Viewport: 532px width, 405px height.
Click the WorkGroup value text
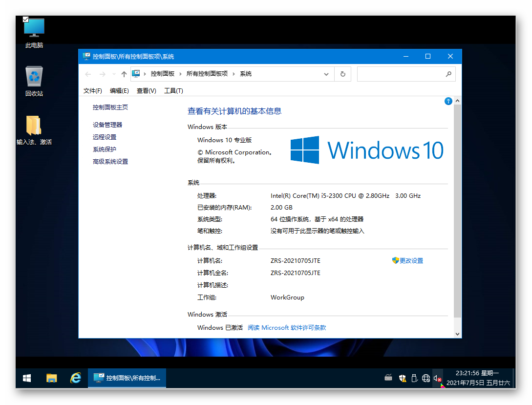287,298
